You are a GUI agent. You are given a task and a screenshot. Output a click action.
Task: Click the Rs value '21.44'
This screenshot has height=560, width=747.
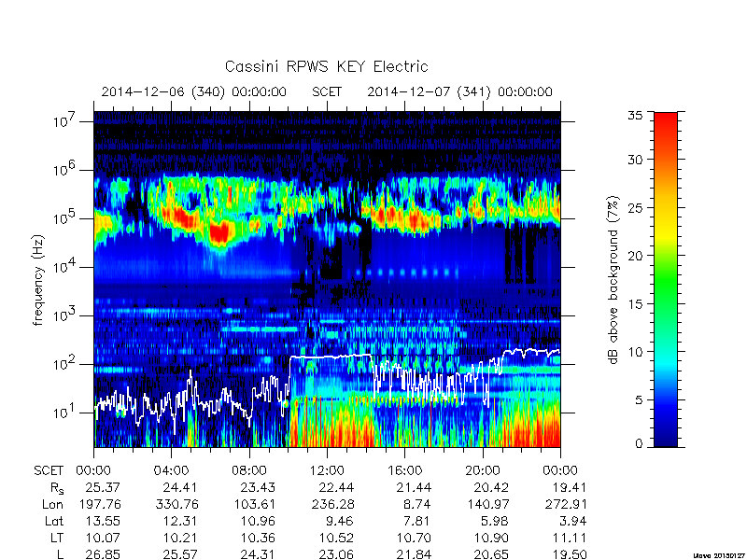(414, 487)
